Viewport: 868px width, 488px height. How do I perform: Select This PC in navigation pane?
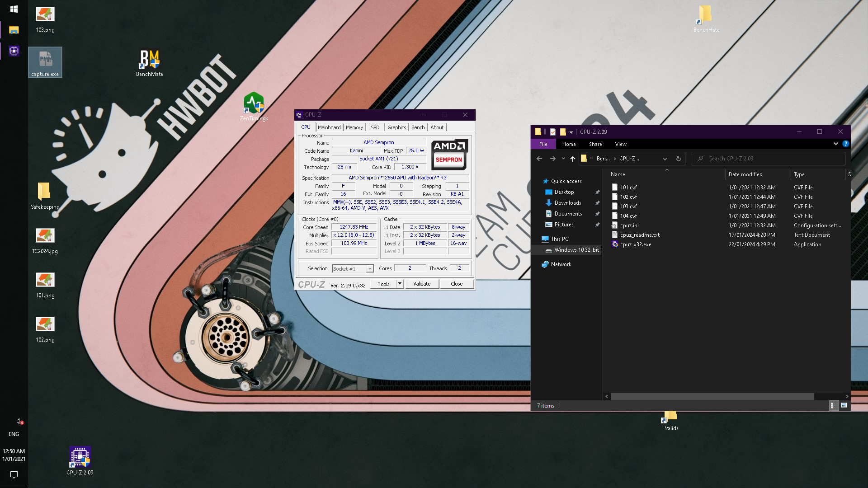point(560,239)
